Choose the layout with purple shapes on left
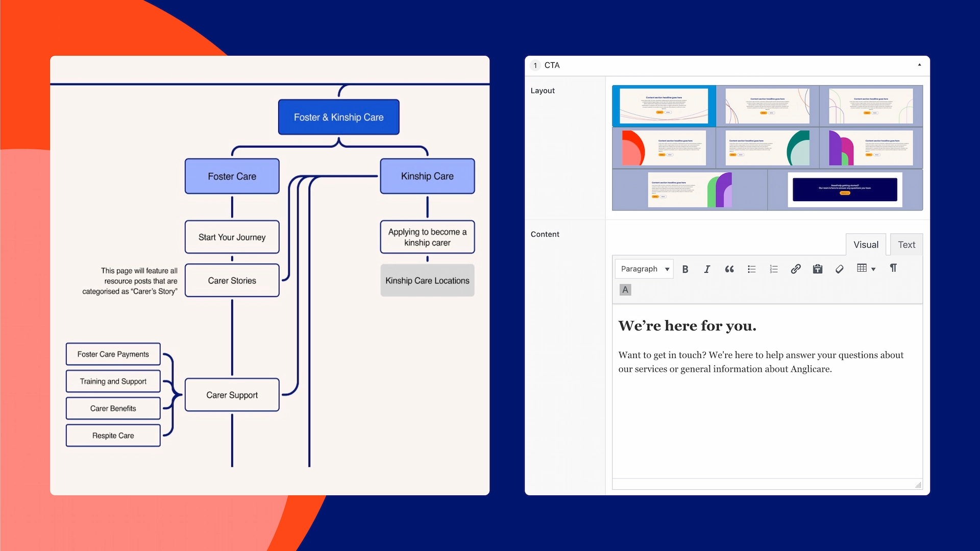Screen dimensions: 980x551 [x=871, y=148]
